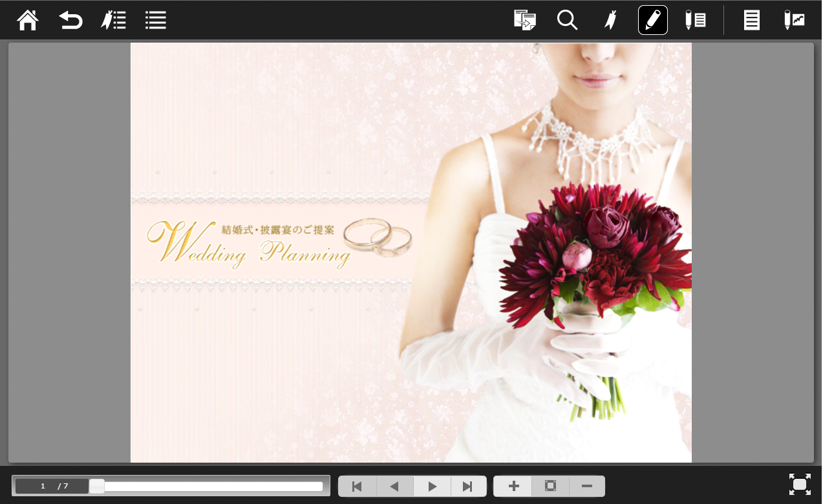Enter fullscreen with the expand icon
The height and width of the screenshot is (504, 823).
800,485
